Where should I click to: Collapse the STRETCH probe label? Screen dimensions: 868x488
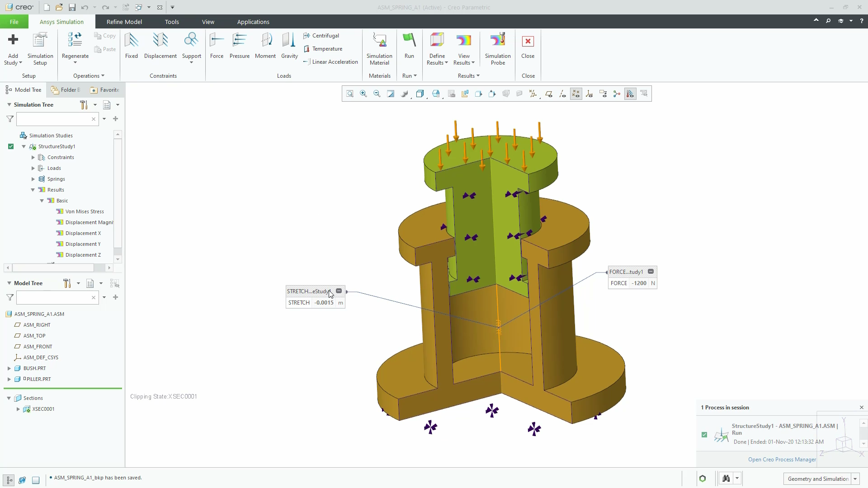(339, 291)
